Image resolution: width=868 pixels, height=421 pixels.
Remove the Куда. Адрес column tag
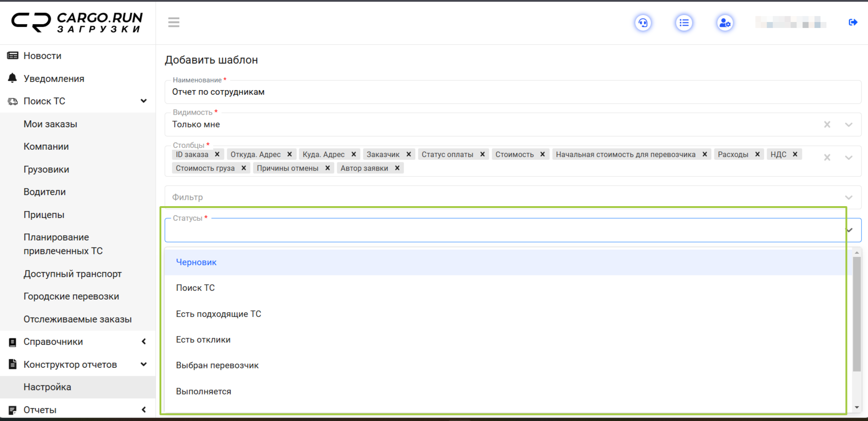click(x=353, y=154)
